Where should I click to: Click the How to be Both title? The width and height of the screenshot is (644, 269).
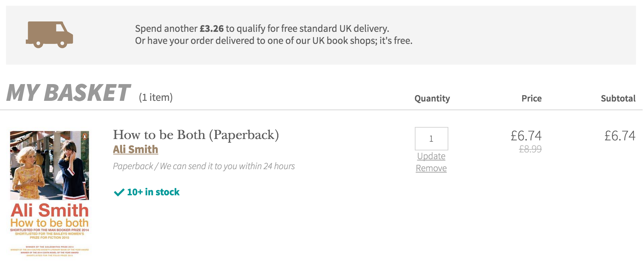click(x=196, y=135)
